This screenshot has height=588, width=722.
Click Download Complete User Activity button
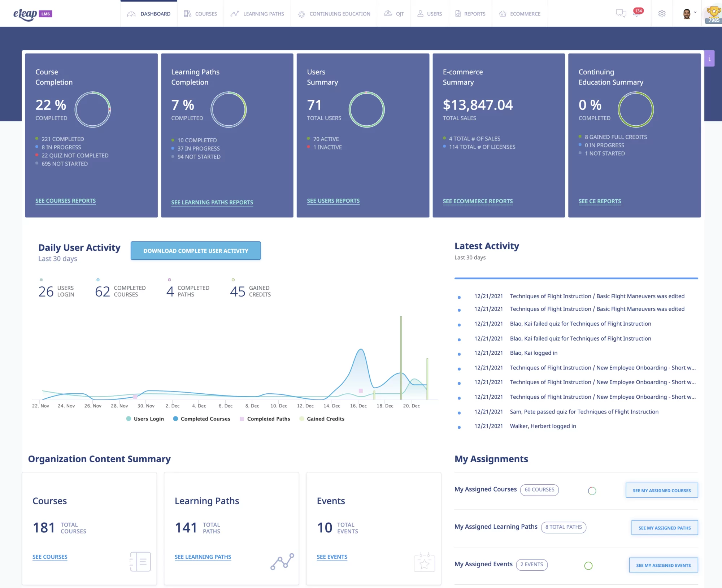pyautogui.click(x=196, y=251)
